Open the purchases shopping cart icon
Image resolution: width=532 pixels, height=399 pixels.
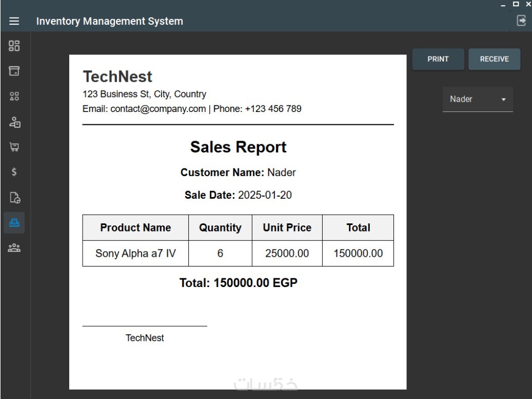point(14,147)
